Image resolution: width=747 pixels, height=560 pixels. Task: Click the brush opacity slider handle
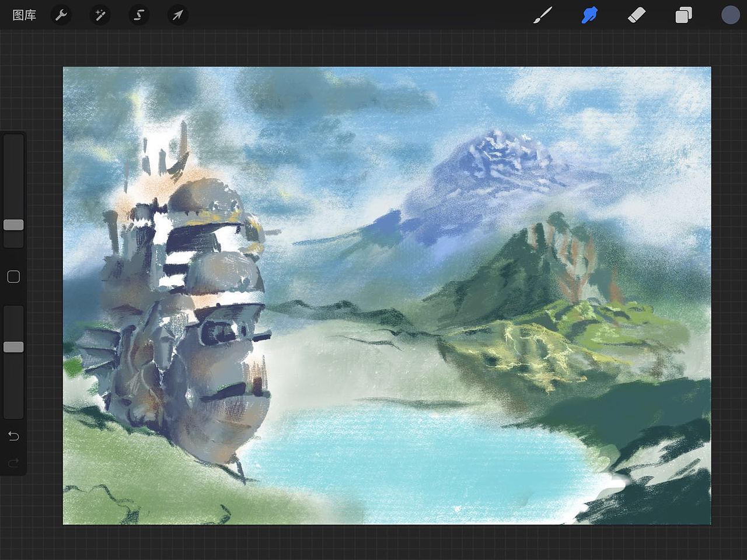pos(13,347)
